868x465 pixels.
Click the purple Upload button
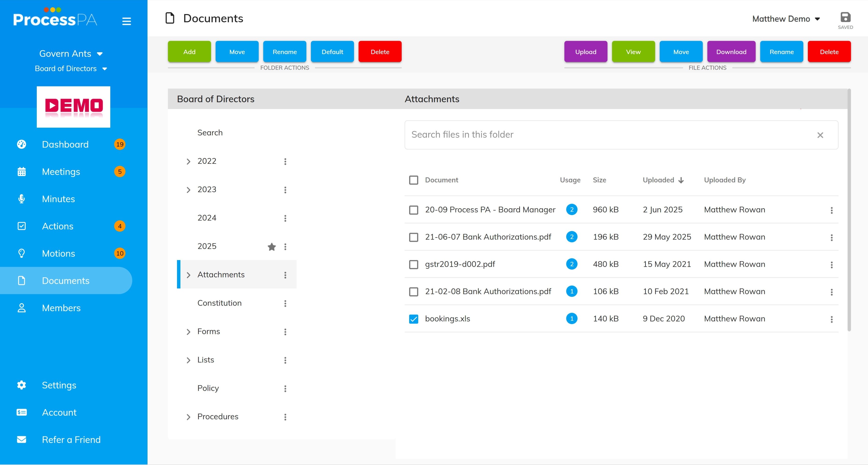585,52
